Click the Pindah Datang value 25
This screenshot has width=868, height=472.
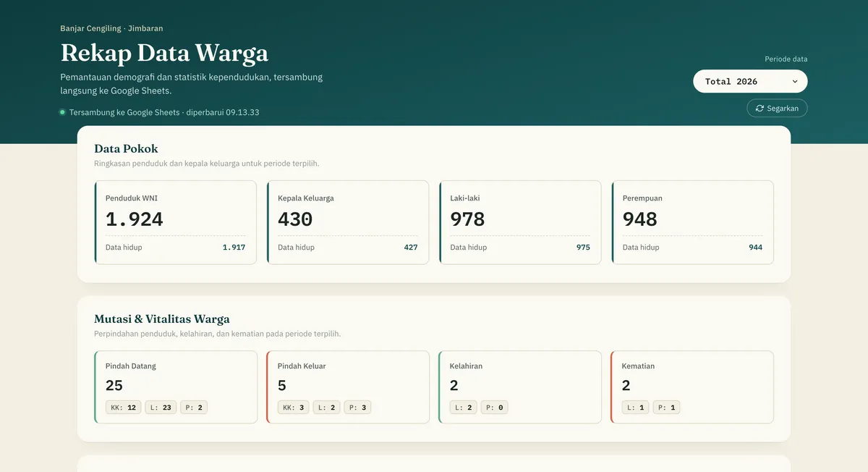(x=114, y=385)
